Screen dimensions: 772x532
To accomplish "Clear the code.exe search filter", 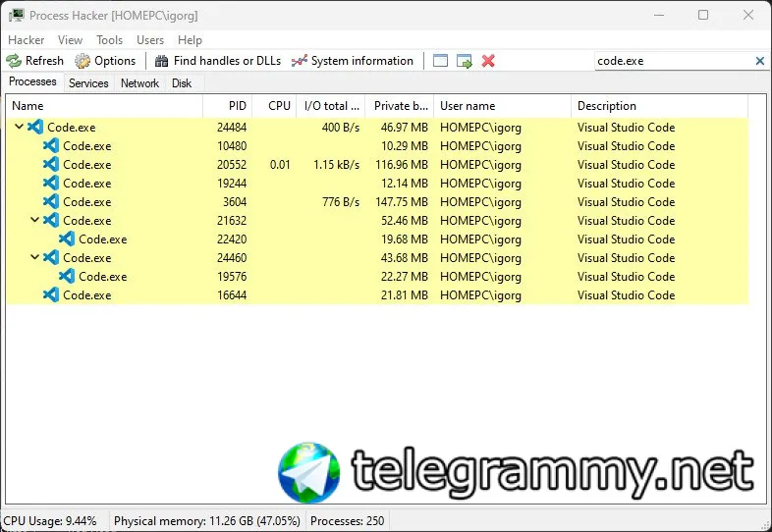I will [x=759, y=61].
